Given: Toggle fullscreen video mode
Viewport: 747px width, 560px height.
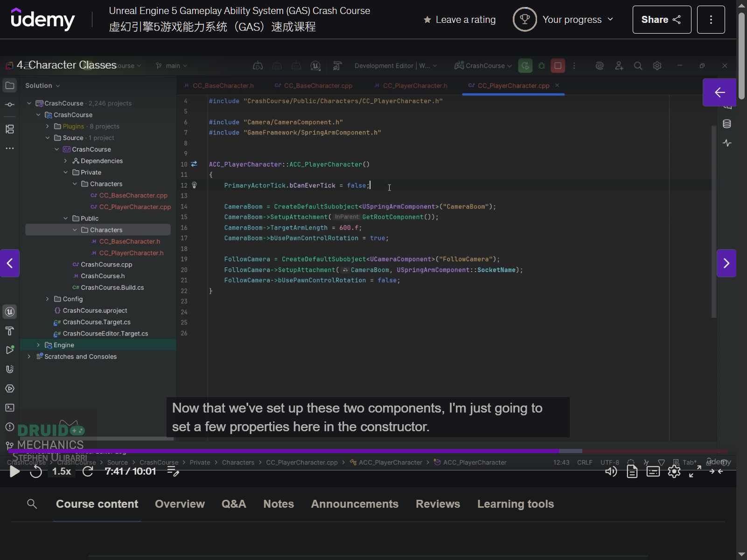Looking at the screenshot, I should click(x=695, y=472).
